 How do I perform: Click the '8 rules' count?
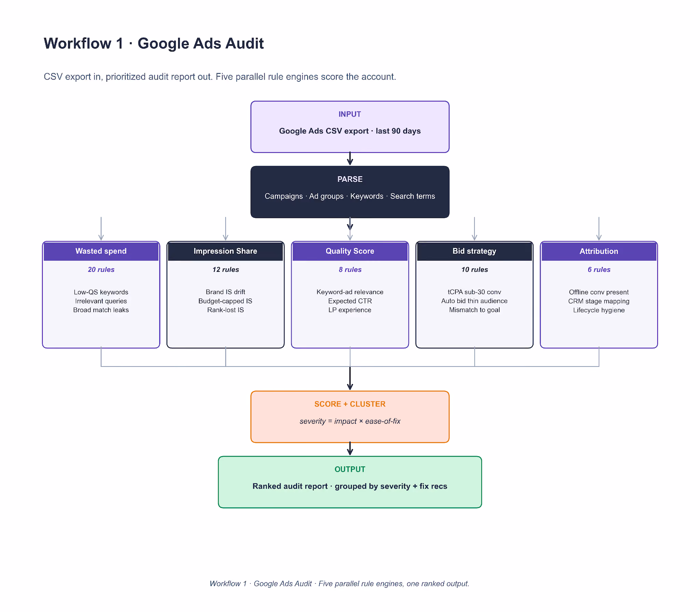point(350,269)
